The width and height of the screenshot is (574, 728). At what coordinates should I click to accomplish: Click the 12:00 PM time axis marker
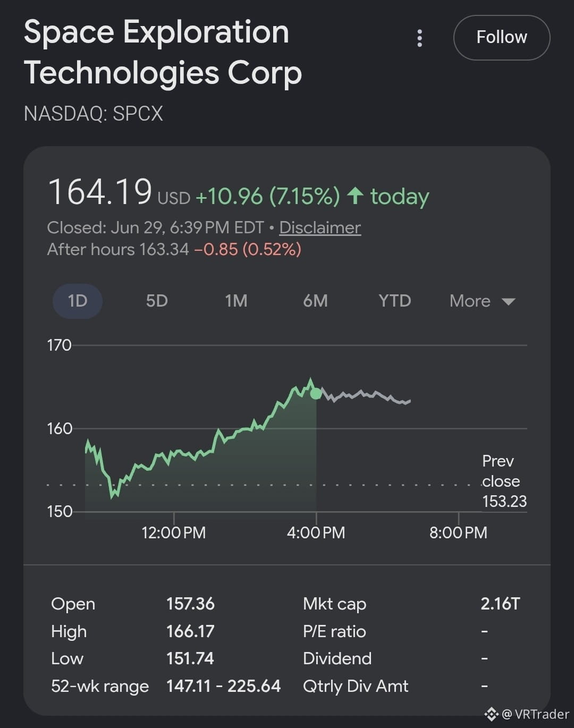173,532
